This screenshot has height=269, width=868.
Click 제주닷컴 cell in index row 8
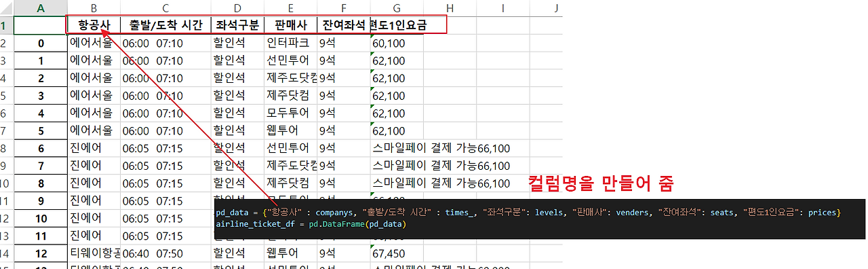coord(290,183)
